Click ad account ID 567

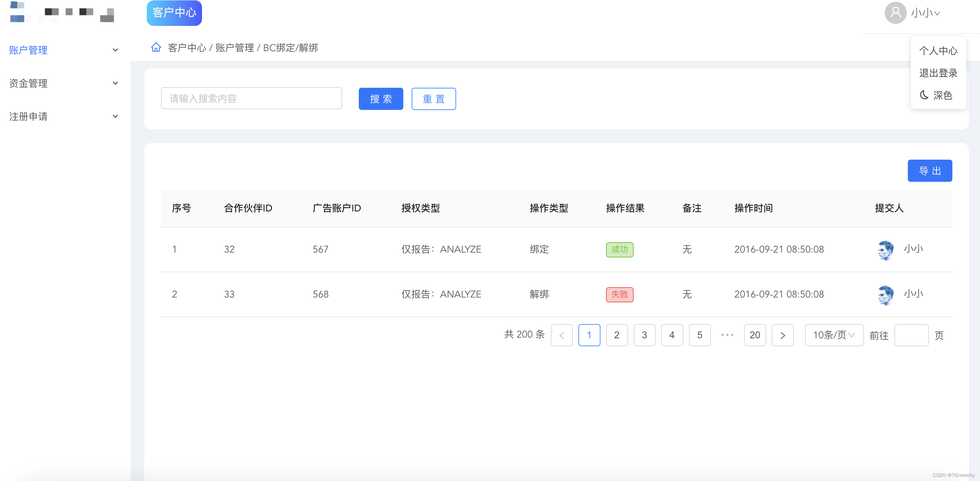click(320, 249)
